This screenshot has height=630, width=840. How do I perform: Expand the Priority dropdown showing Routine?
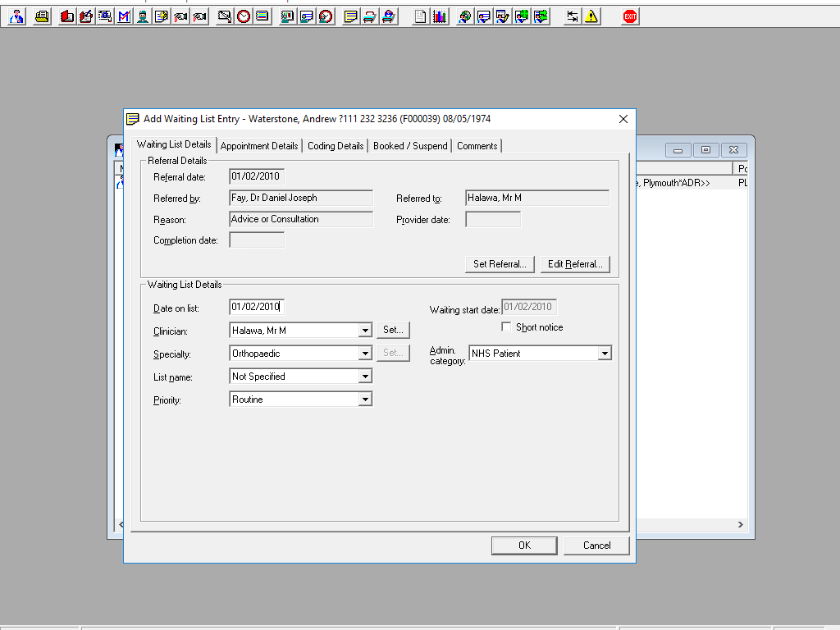point(365,399)
